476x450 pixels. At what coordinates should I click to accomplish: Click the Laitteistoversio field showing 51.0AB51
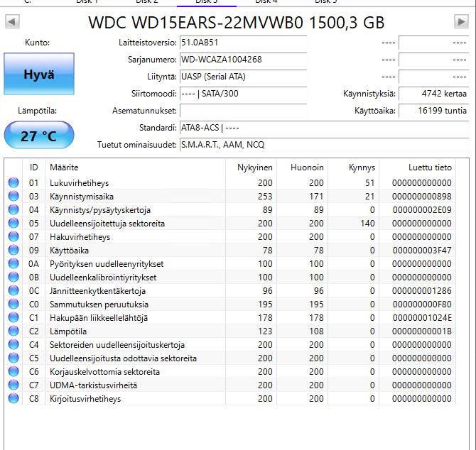click(243, 43)
